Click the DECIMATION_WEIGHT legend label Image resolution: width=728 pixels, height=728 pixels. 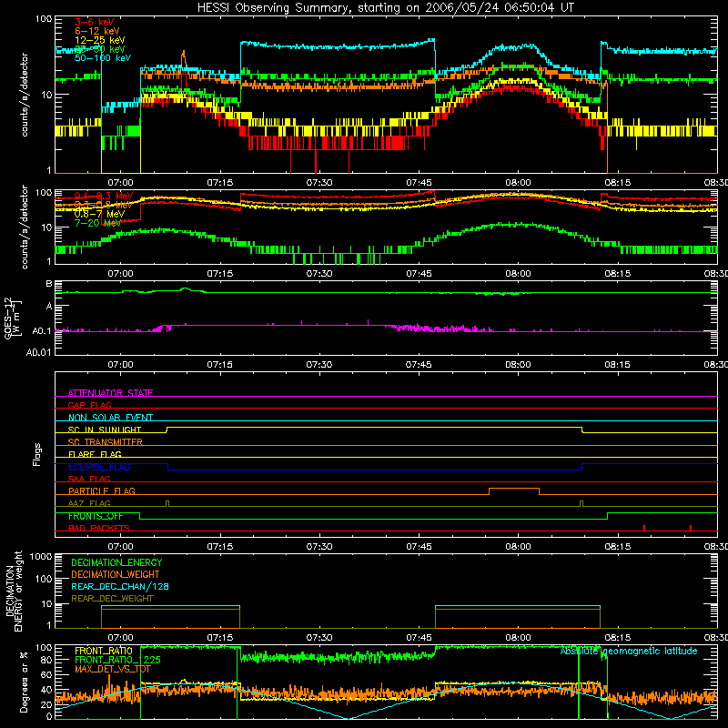pyautogui.click(x=116, y=575)
